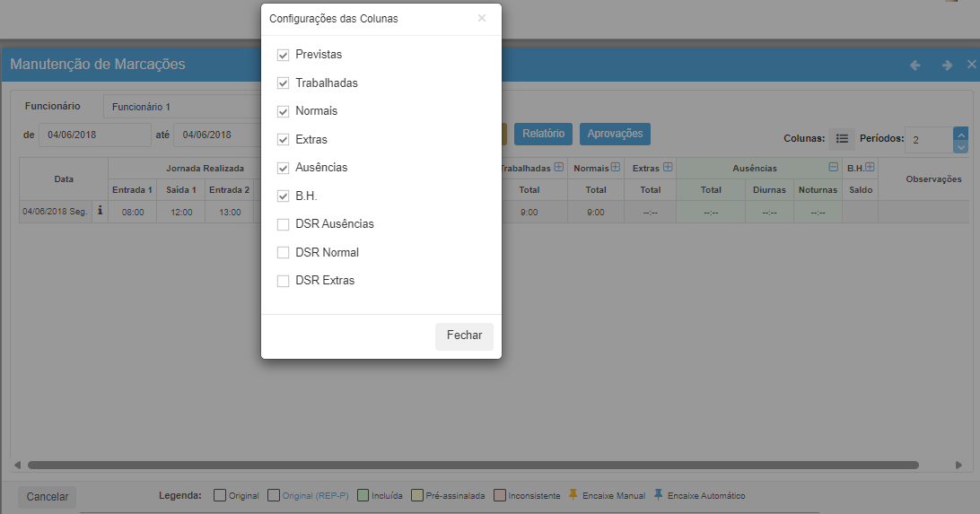980x514 pixels.
Task: Disable the Extras column checkbox
Action: pos(284,140)
